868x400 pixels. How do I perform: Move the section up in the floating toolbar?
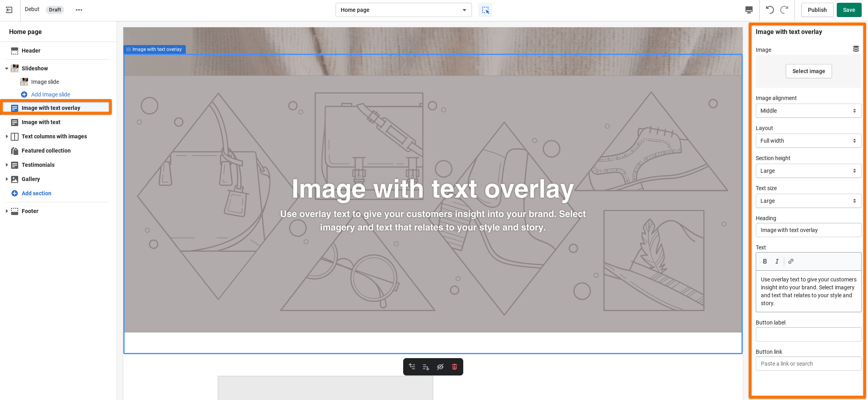pyautogui.click(x=412, y=367)
